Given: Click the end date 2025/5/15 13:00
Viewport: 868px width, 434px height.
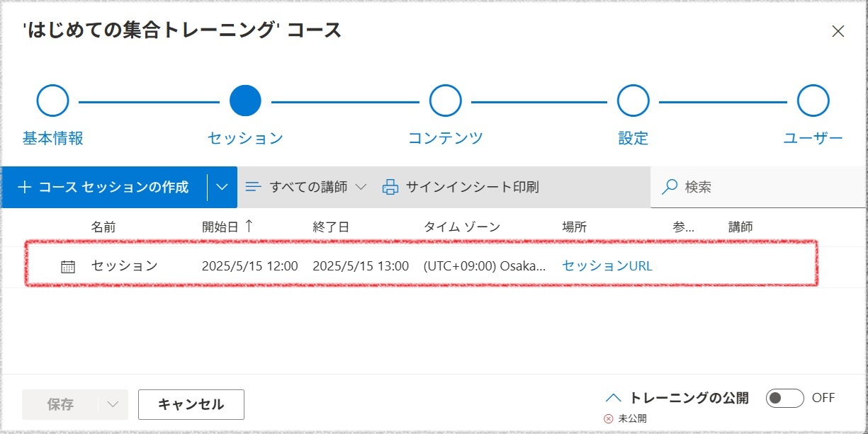Looking at the screenshot, I should [x=361, y=266].
